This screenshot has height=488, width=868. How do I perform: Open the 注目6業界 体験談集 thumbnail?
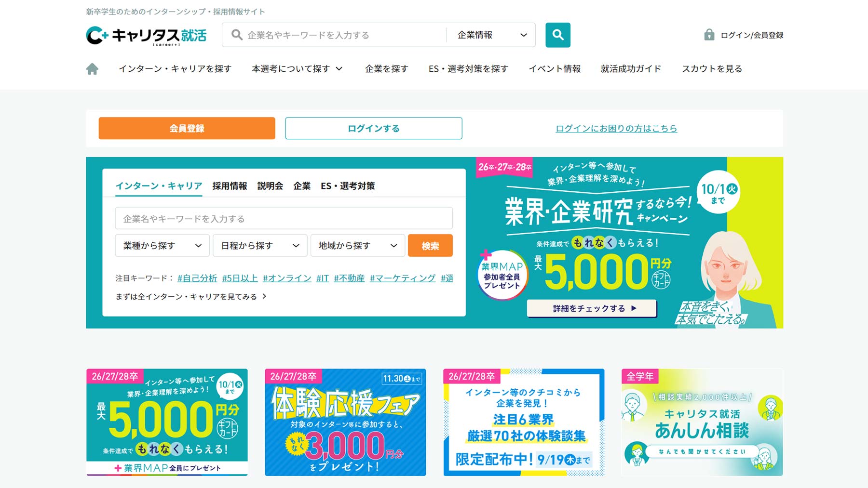point(524,422)
